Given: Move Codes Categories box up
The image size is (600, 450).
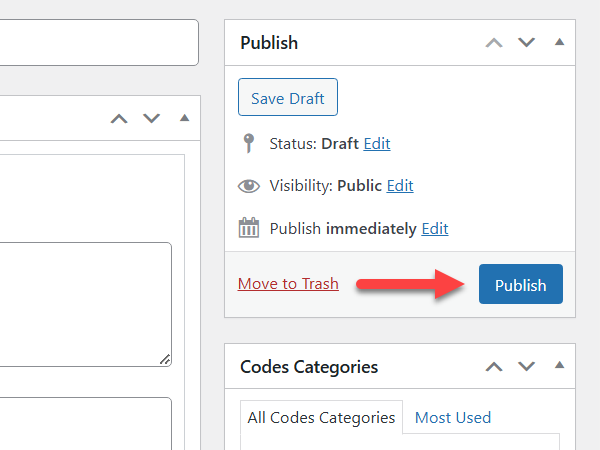Looking at the screenshot, I should (494, 367).
